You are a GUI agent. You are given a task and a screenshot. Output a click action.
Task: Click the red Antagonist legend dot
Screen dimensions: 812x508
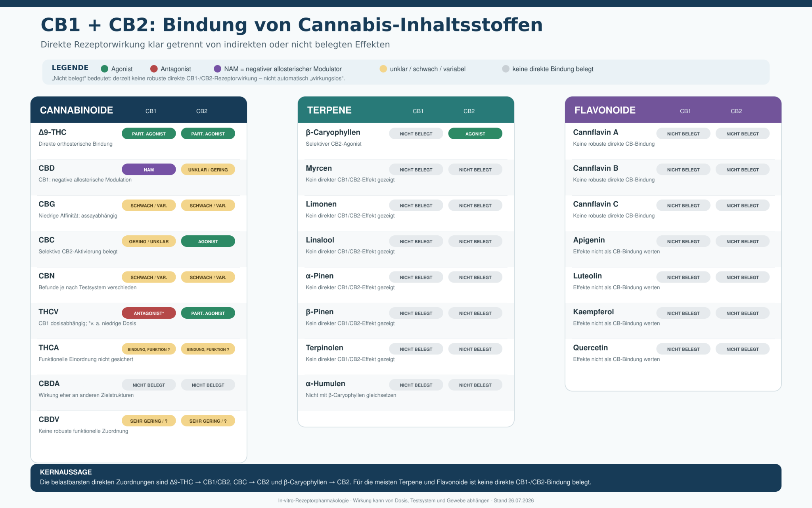(154, 69)
